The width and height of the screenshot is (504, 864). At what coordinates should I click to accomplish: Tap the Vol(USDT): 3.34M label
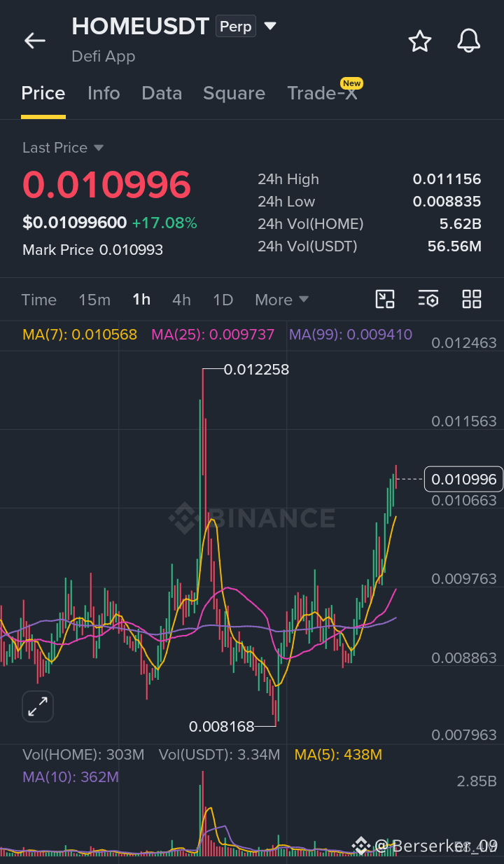219,755
